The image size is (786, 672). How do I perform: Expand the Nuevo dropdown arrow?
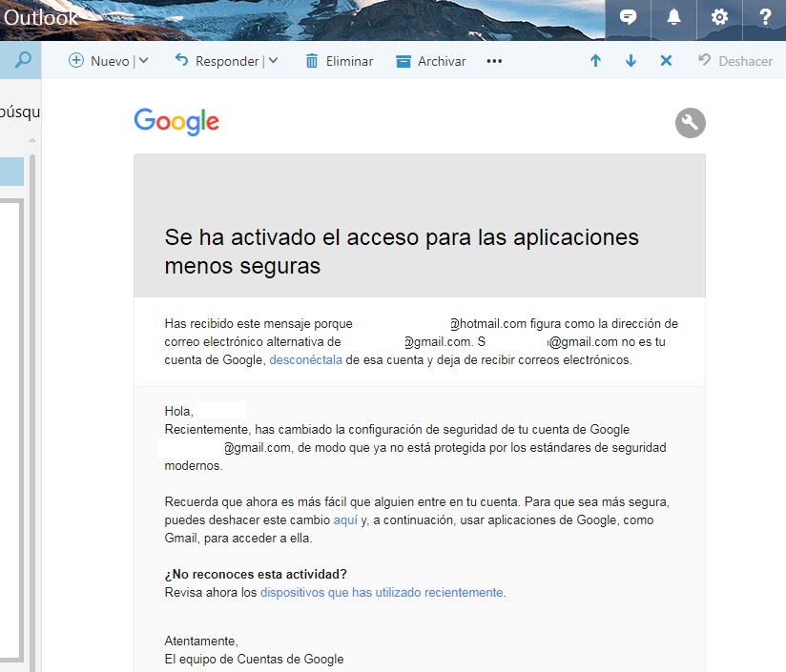(x=143, y=61)
